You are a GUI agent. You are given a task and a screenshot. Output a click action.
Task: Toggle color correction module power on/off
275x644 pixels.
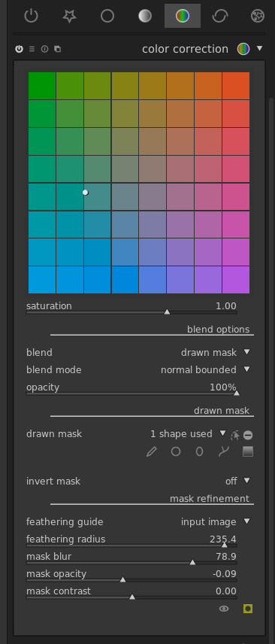tap(19, 50)
